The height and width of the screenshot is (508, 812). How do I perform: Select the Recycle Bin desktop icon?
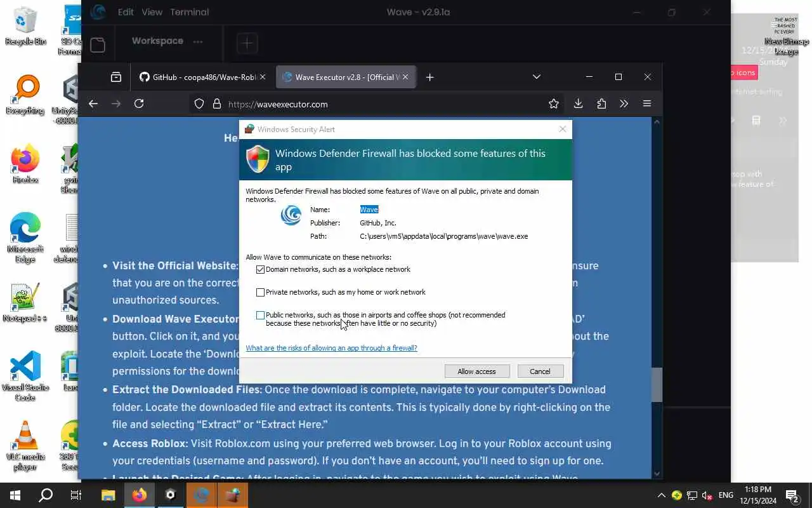click(x=25, y=25)
